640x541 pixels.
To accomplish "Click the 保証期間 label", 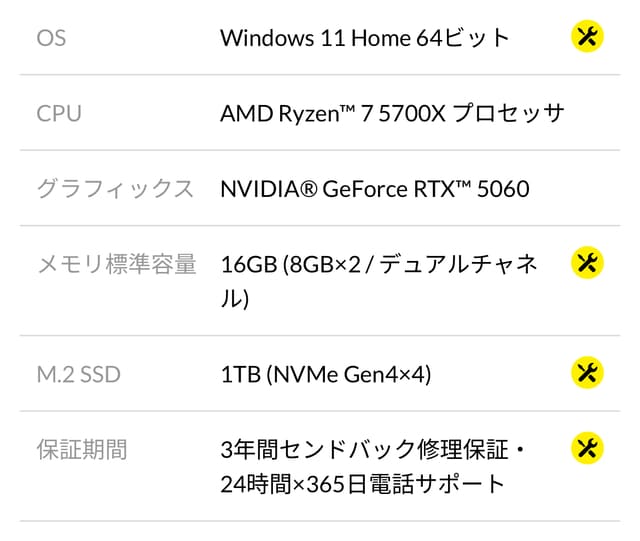I will 82,449.
